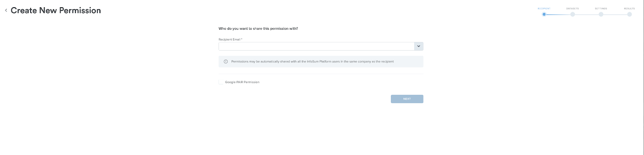Tick the Google PAIR Permission checkbox
This screenshot has height=155, width=644.
(x=221, y=82)
